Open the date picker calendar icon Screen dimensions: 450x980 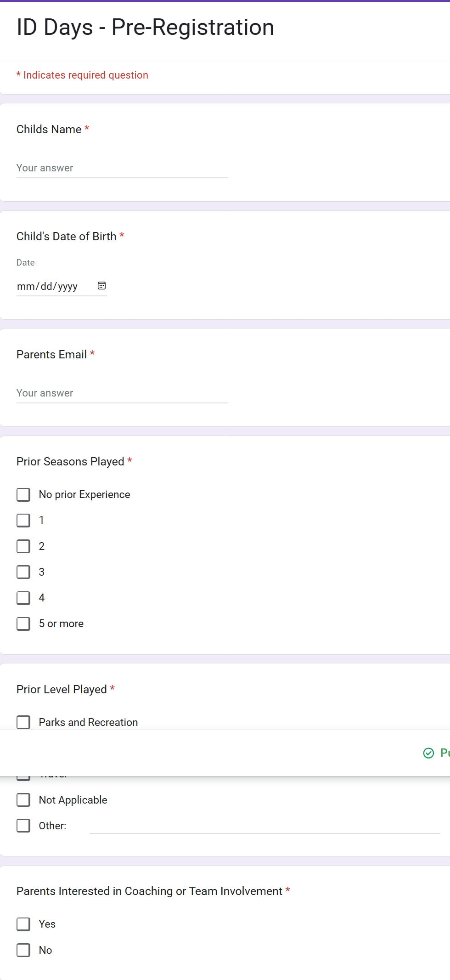coord(102,286)
